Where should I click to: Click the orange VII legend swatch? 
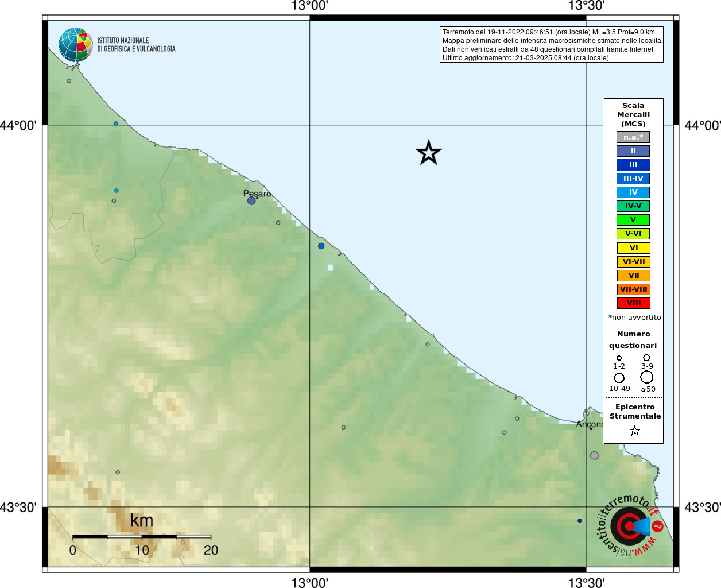pos(633,276)
